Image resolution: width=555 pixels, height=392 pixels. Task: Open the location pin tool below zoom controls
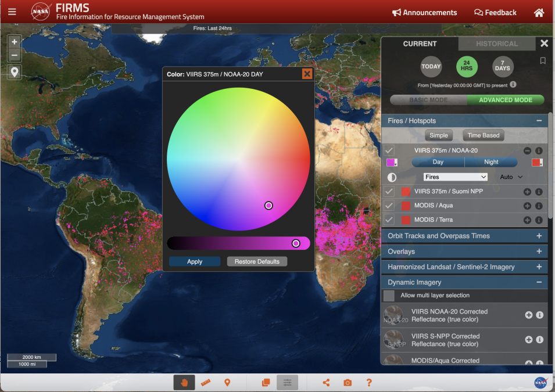point(15,72)
